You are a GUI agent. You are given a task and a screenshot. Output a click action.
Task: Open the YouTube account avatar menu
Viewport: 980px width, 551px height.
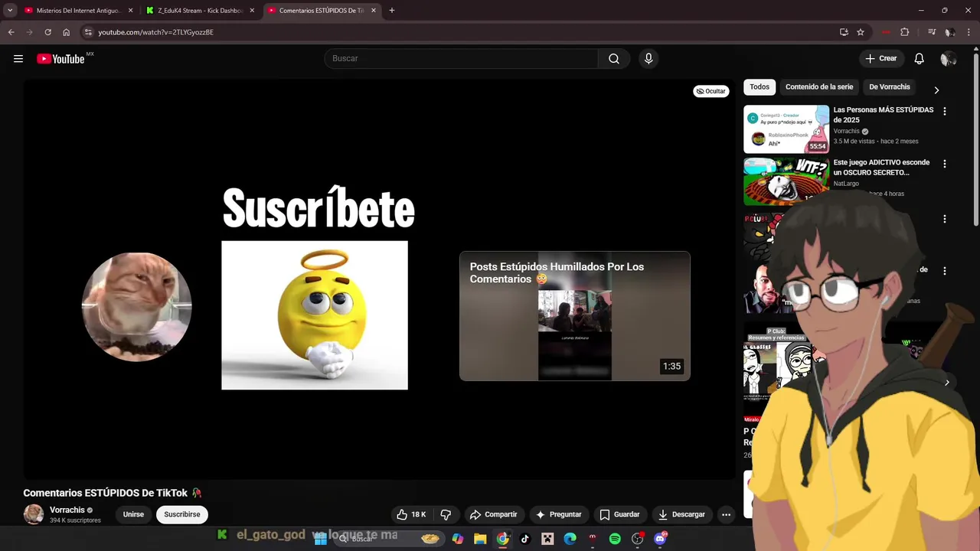tap(948, 59)
